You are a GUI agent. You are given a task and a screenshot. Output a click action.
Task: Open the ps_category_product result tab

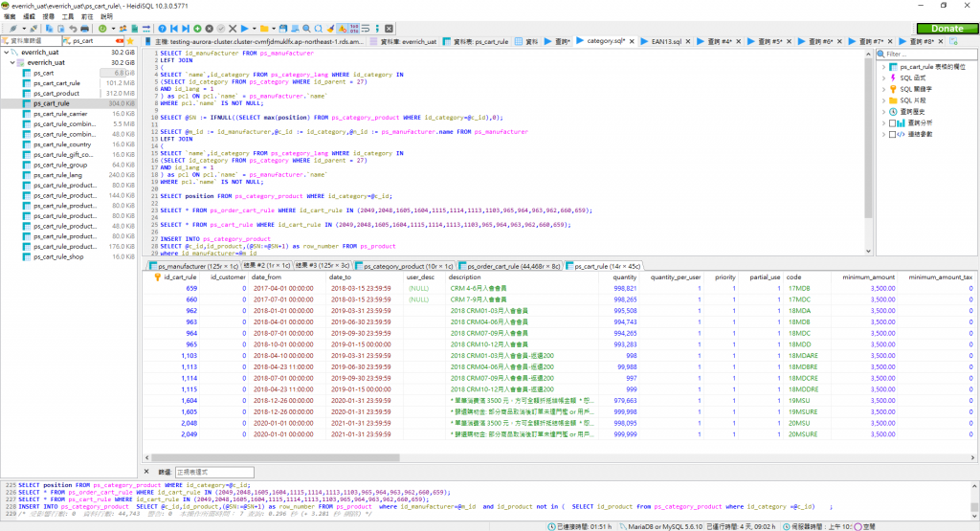404,266
